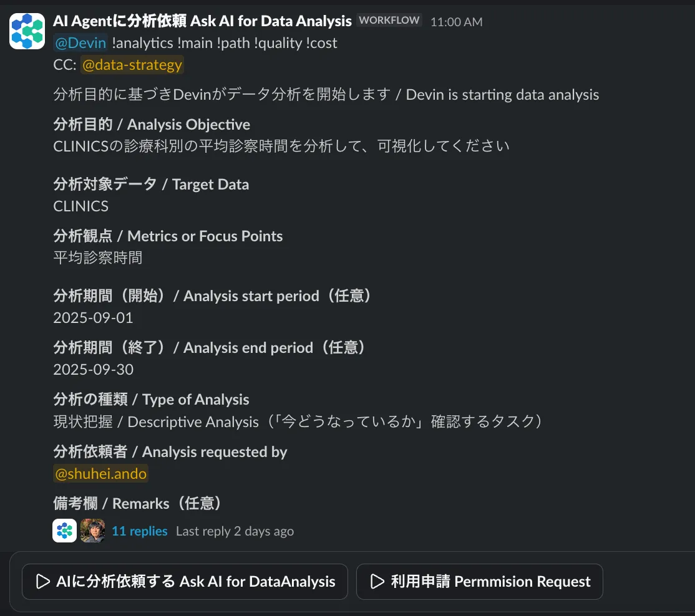Open the @shuhei.ando requester mention
This screenshot has height=616, width=695.
pos(100,473)
